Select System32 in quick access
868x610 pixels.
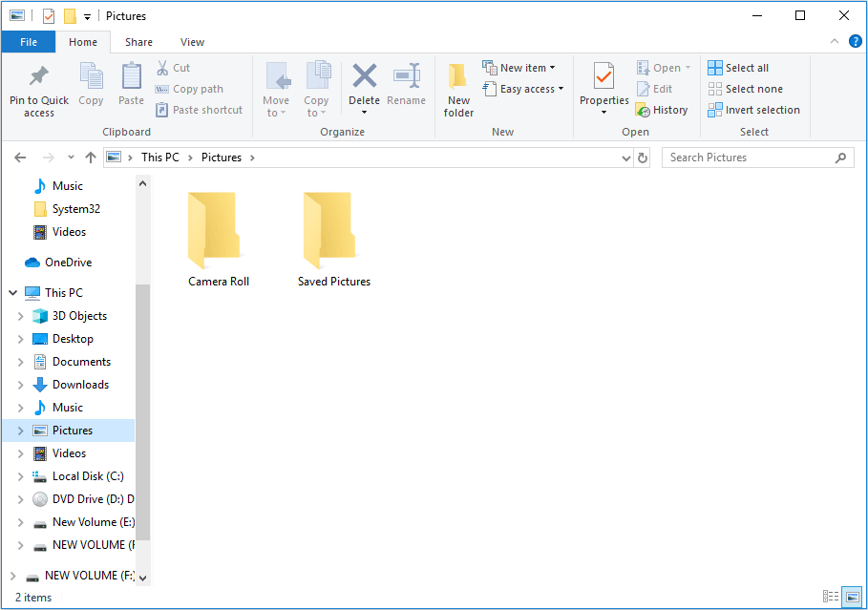(75, 209)
